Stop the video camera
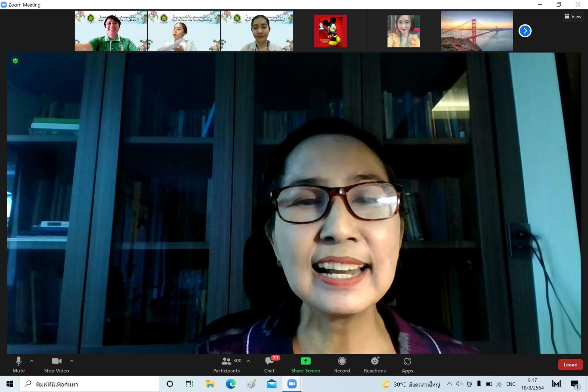 tap(56, 364)
